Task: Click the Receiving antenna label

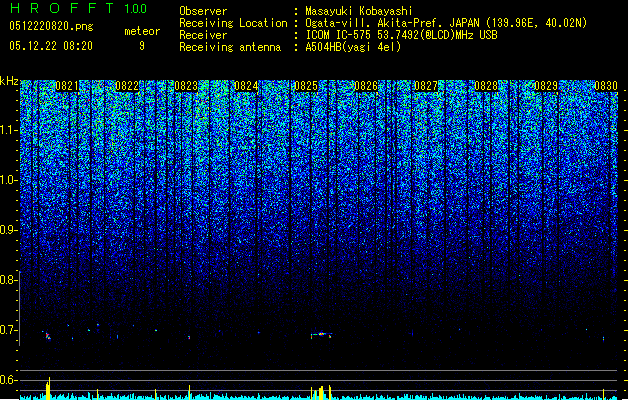Action: click(230, 47)
